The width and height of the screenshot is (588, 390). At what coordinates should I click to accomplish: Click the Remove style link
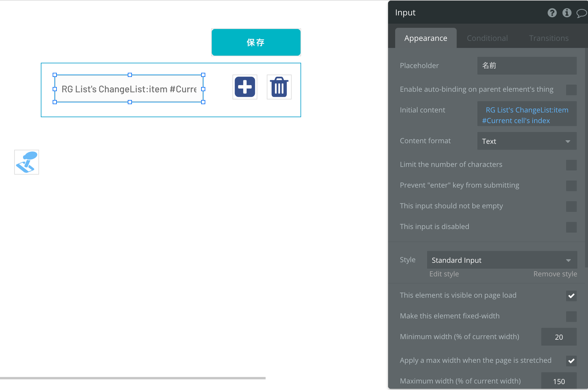pyautogui.click(x=555, y=274)
